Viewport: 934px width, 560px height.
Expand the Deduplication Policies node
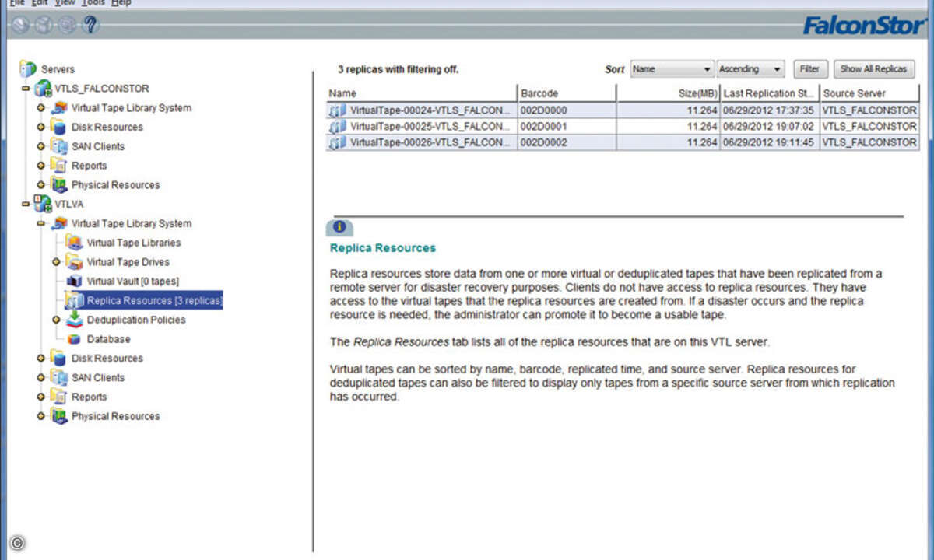click(57, 320)
